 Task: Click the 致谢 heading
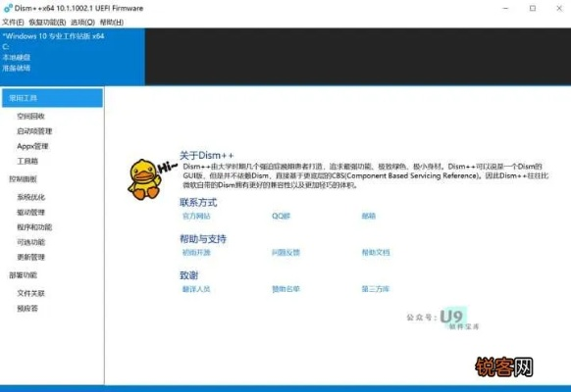(x=189, y=275)
